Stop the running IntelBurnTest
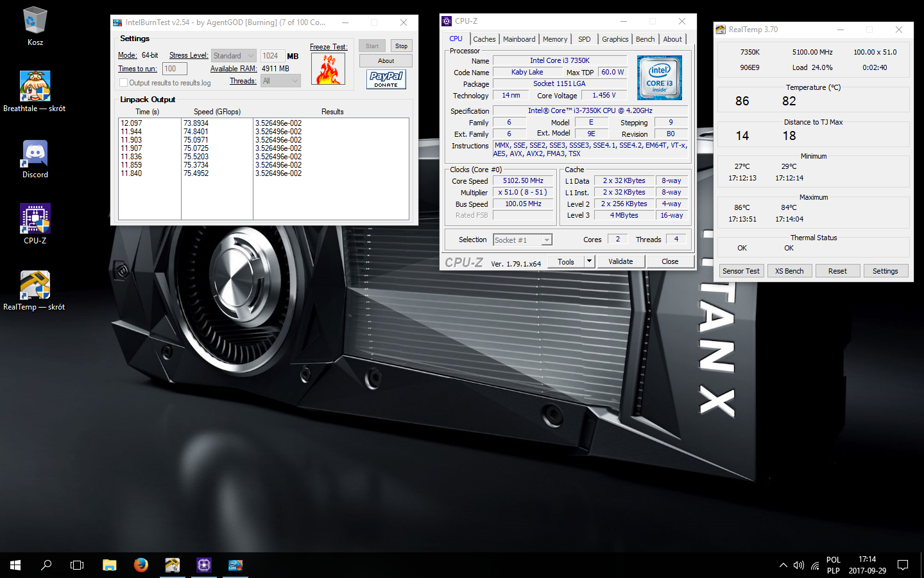 [401, 46]
